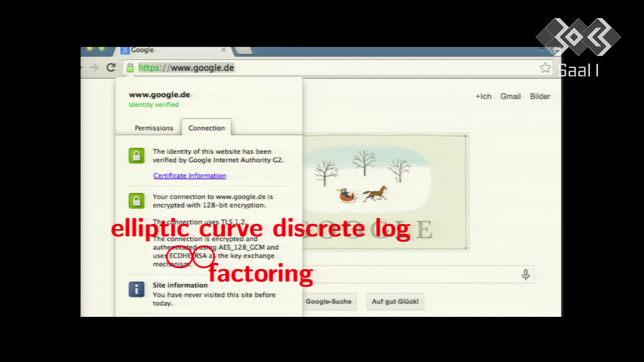
Task: Click the green padlock in address bar
Action: [130, 68]
